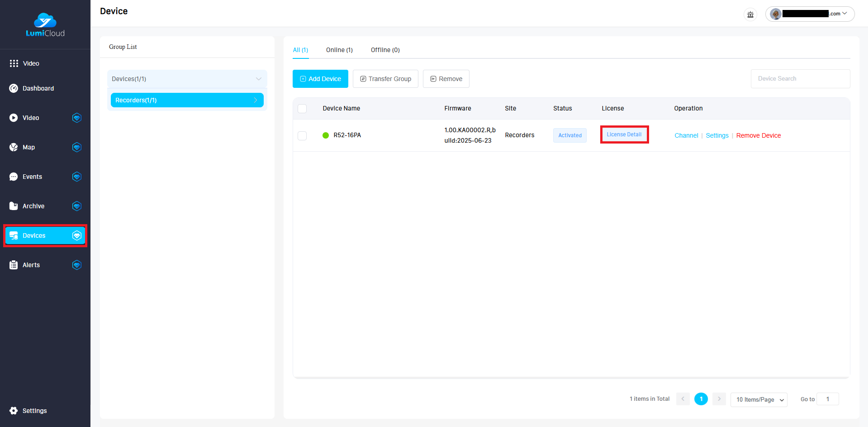Go to Events in the sidebar
This screenshot has width=868, height=427.
32,177
